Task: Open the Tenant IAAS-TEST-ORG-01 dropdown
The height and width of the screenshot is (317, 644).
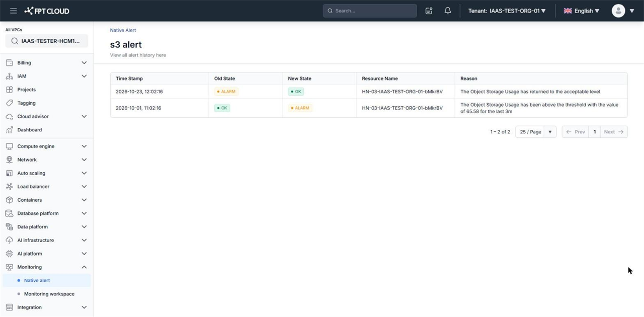Action: 507,11
